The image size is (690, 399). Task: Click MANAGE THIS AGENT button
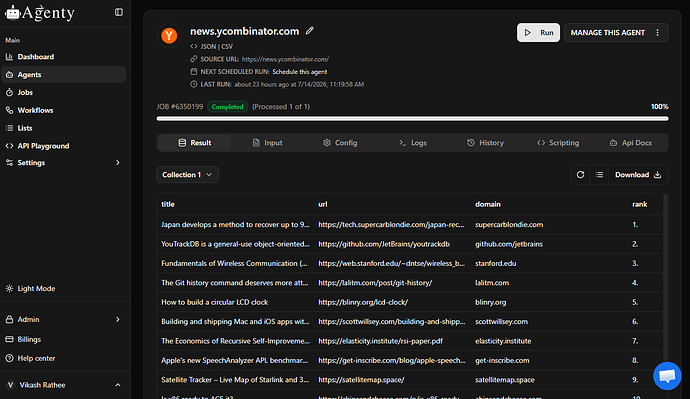tap(607, 33)
